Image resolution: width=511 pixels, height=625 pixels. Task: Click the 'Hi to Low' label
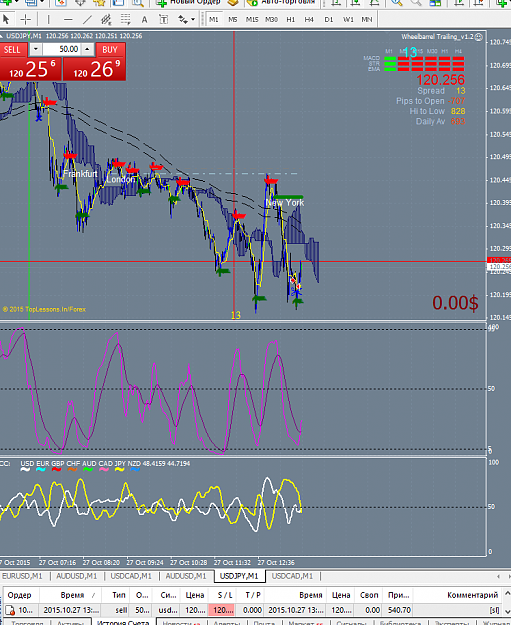click(427, 111)
